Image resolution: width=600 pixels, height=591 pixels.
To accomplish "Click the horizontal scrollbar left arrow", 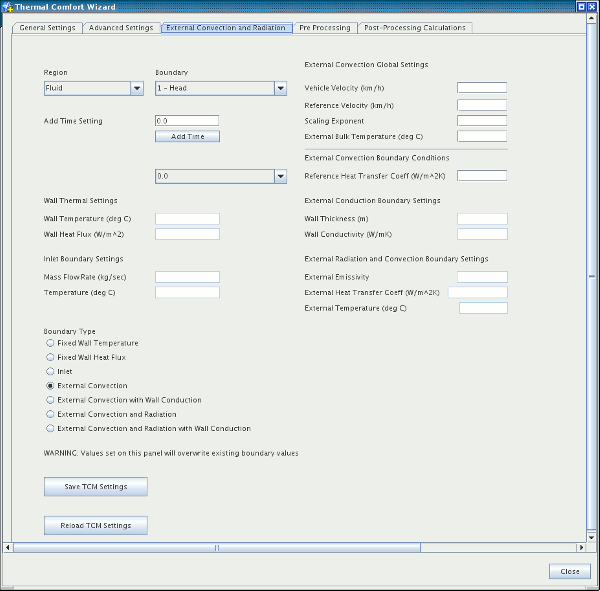I will tap(9, 548).
